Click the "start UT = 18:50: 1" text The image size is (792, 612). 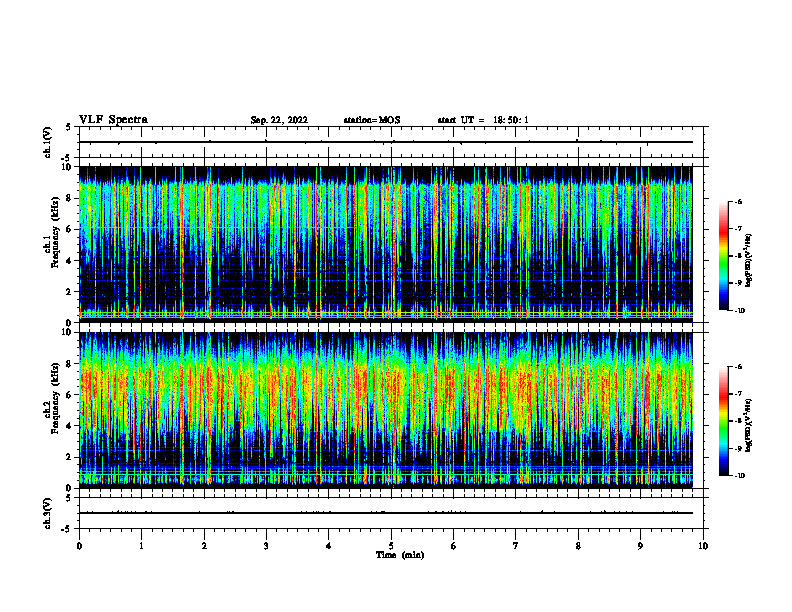[x=483, y=120]
